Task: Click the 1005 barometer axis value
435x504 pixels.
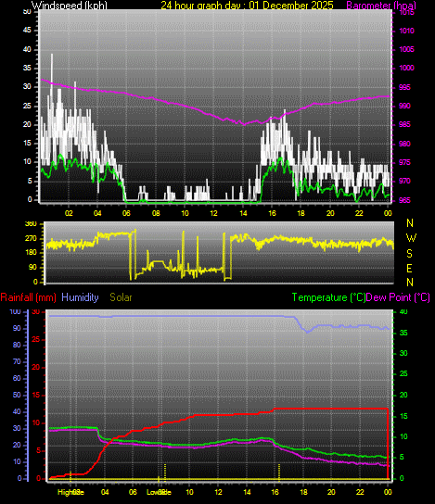Action: coord(406,49)
